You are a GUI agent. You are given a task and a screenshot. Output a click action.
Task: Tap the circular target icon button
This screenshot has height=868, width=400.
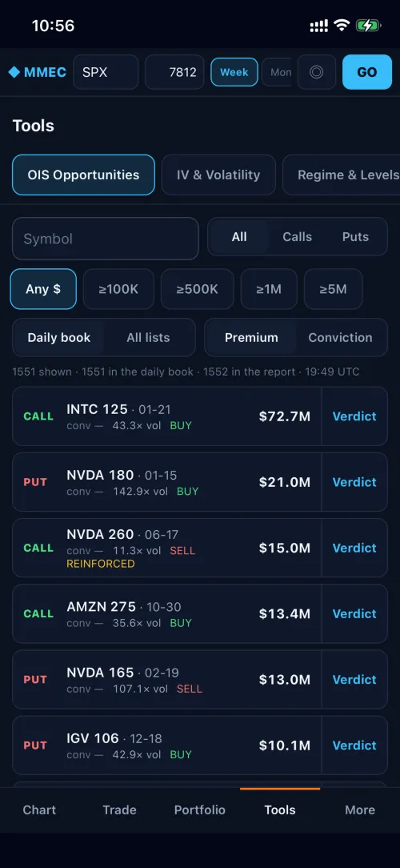pyautogui.click(x=317, y=72)
